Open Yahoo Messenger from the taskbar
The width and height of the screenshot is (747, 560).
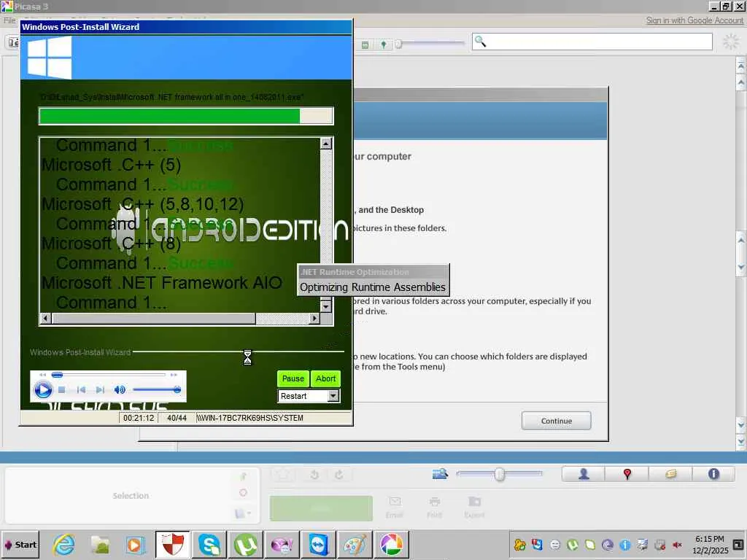282,545
